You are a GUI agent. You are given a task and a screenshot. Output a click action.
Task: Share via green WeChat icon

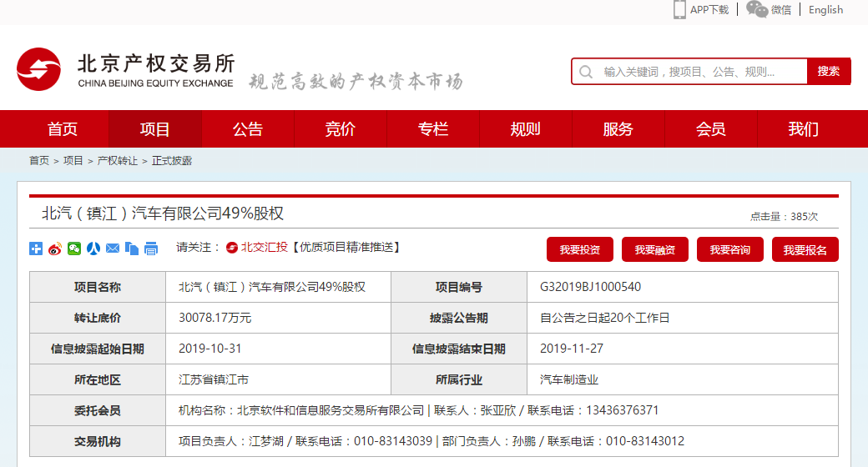[x=74, y=249]
